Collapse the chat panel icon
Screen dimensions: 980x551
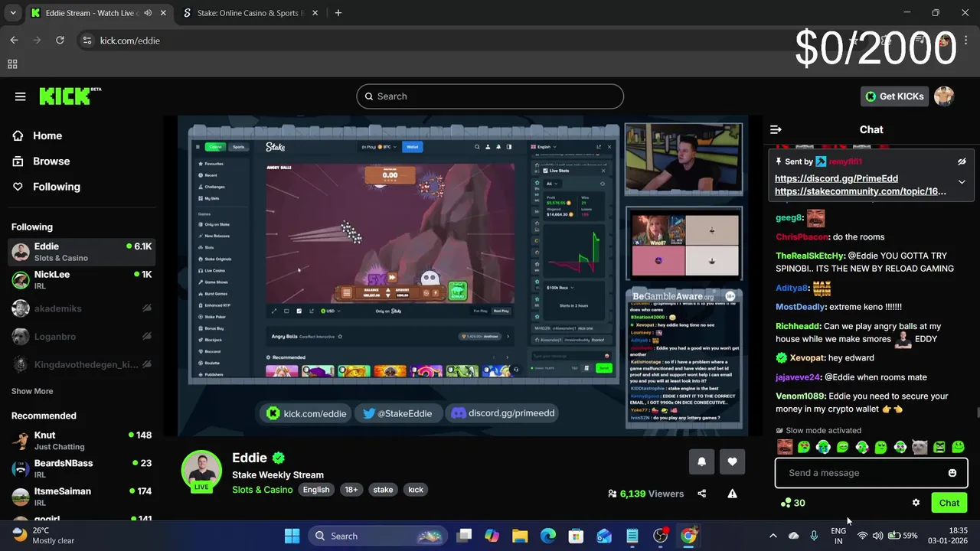coord(776,129)
